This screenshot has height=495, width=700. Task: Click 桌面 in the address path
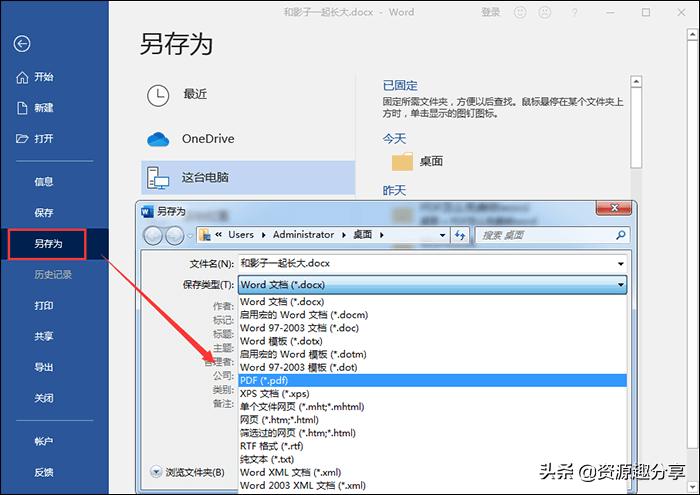[x=362, y=235]
